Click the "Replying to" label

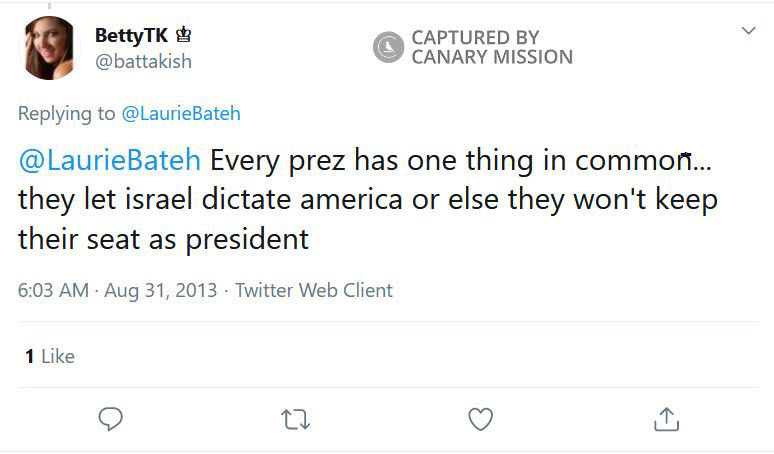(x=66, y=113)
